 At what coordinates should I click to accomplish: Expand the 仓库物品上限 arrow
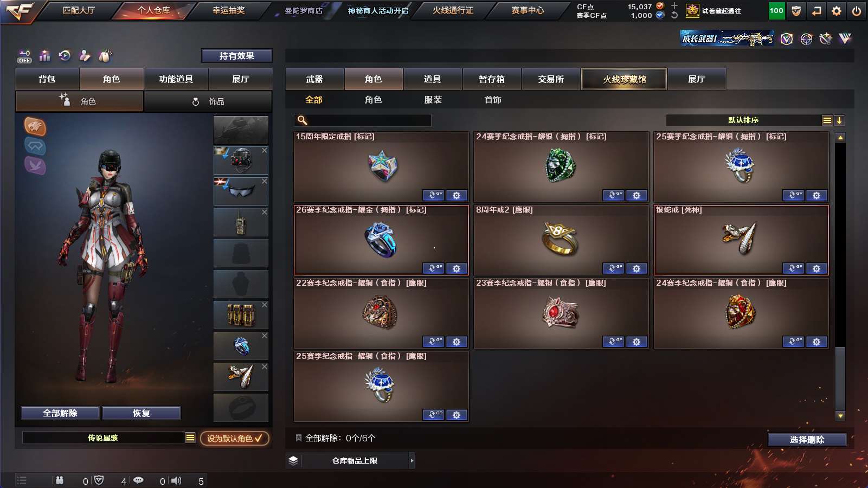412,461
